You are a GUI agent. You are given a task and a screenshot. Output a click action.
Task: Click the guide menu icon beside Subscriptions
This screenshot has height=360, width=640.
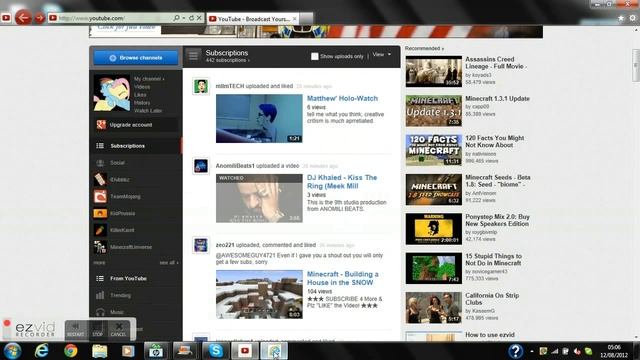pyautogui.click(x=193, y=56)
